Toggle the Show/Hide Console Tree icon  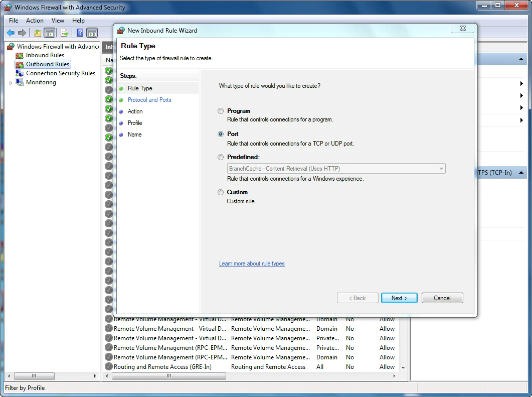click(50, 33)
